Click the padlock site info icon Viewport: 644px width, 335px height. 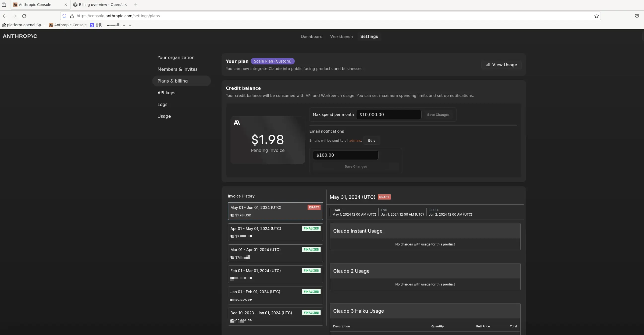pos(72,16)
